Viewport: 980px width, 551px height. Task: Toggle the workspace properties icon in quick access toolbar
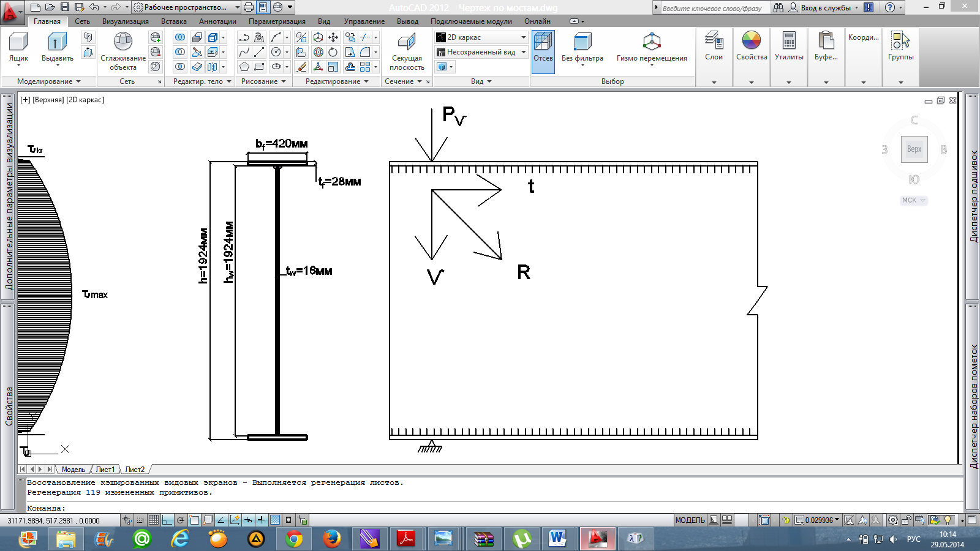pos(263,7)
